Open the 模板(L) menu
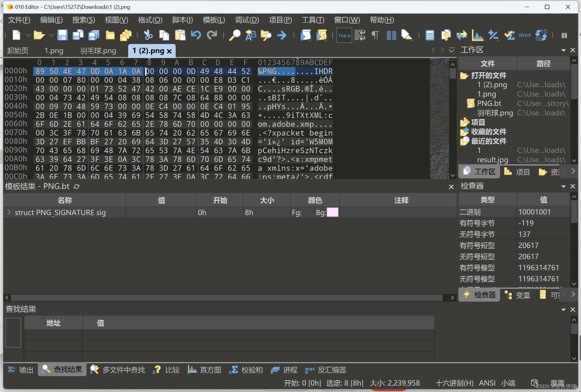The width and height of the screenshot is (581, 392). 214,20
